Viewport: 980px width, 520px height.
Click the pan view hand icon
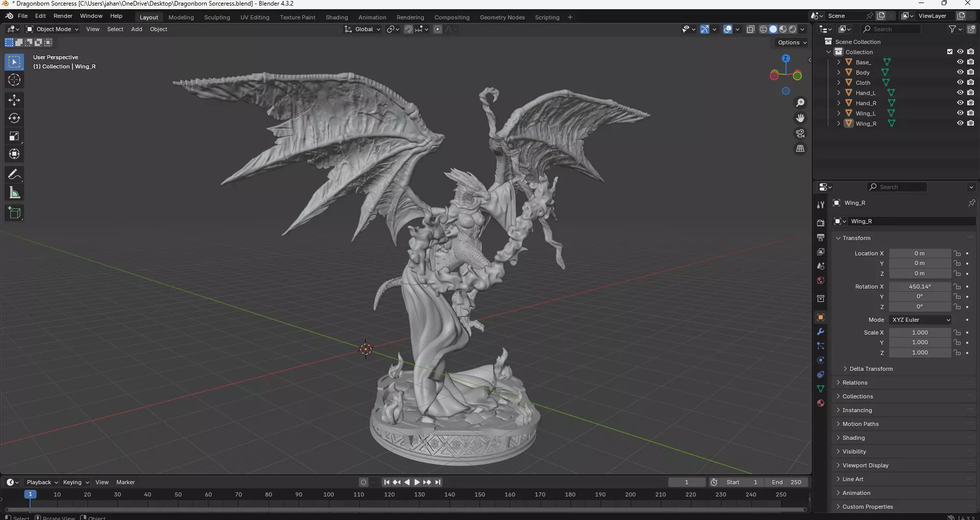800,118
